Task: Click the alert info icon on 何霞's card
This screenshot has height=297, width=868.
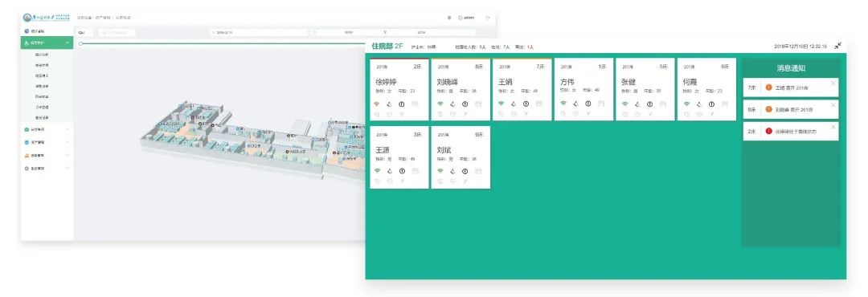Action: (712, 104)
